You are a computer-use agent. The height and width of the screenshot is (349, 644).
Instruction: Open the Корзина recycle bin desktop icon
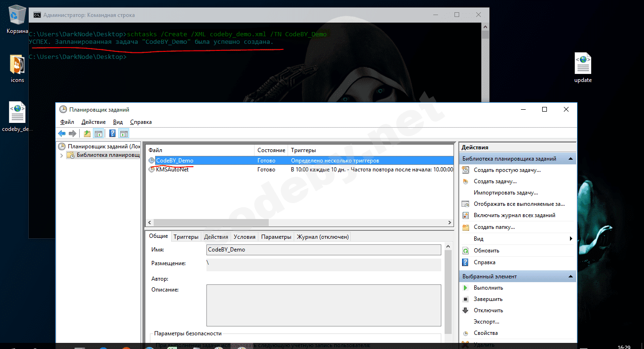[17, 19]
